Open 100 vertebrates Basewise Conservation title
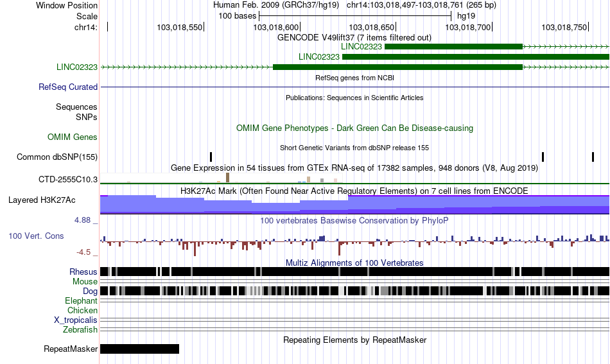The image size is (610, 364). (x=354, y=220)
